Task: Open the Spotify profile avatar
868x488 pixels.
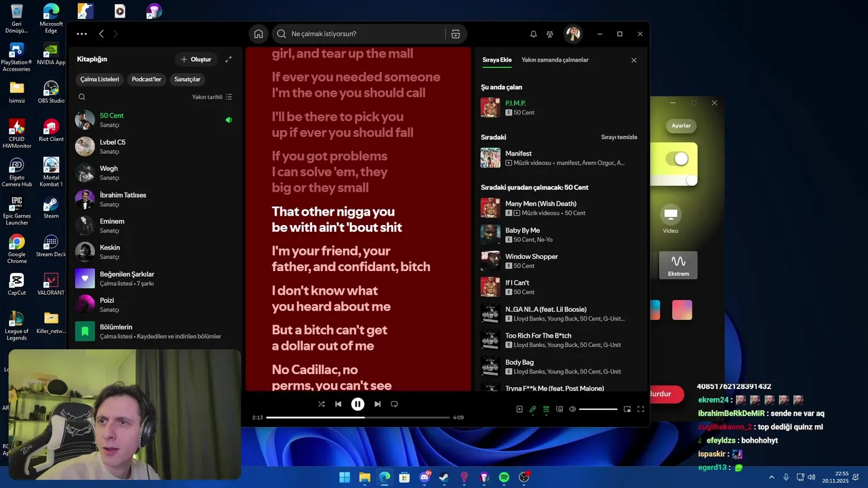Action: tap(573, 34)
